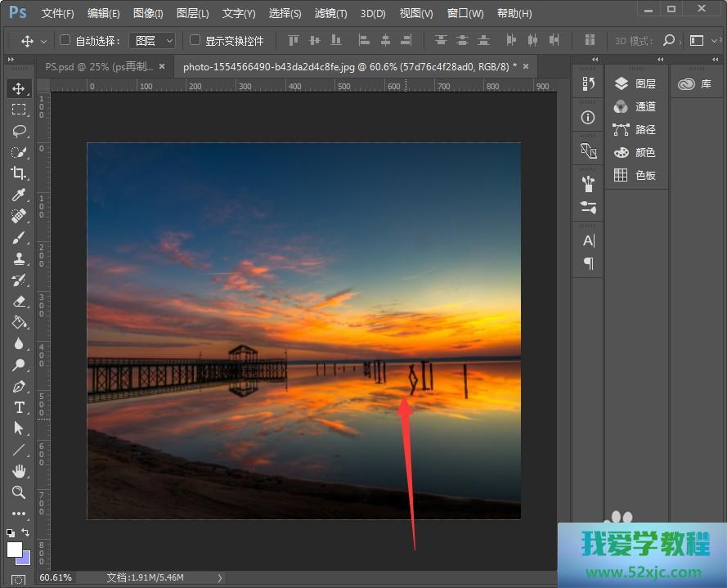Choose the Clone Stamp tool
This screenshot has height=588, width=727.
point(19,258)
